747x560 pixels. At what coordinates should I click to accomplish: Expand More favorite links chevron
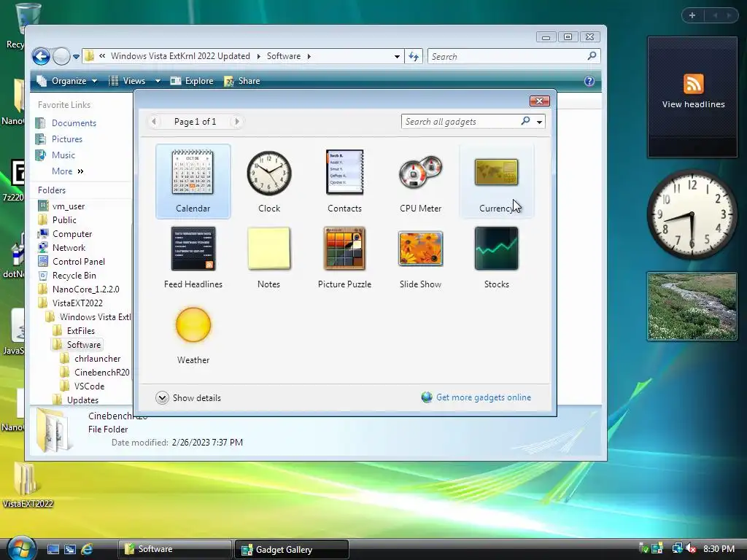coord(80,171)
